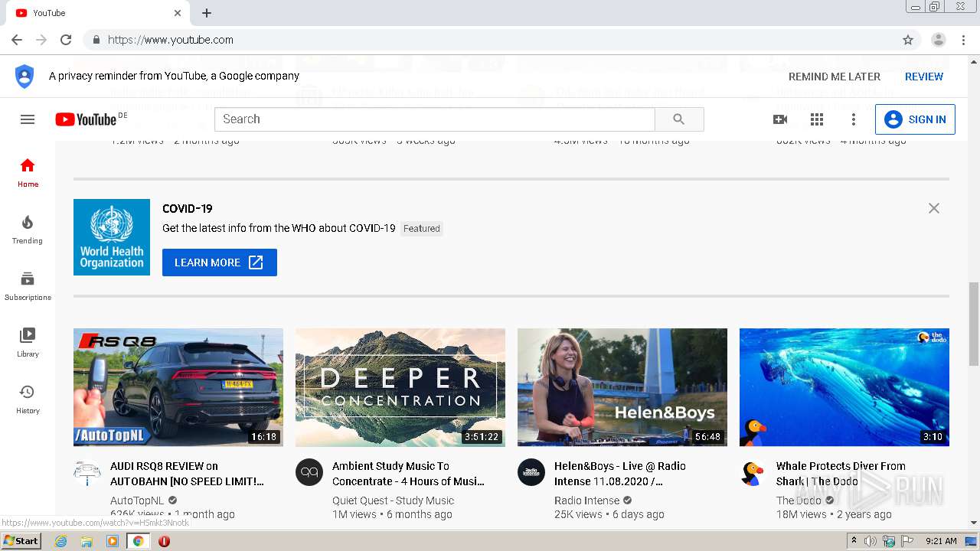
Task: Open a new browser tab
Action: (207, 13)
